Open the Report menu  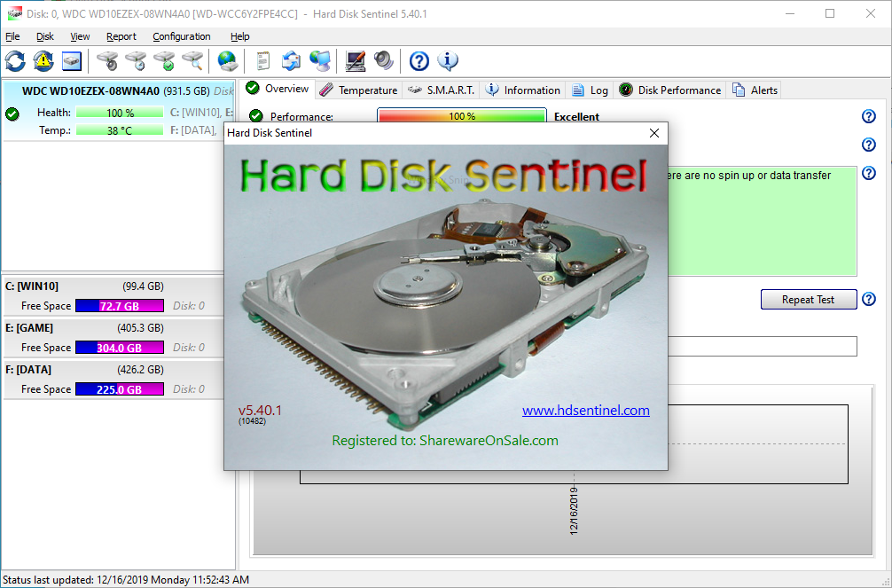121,36
